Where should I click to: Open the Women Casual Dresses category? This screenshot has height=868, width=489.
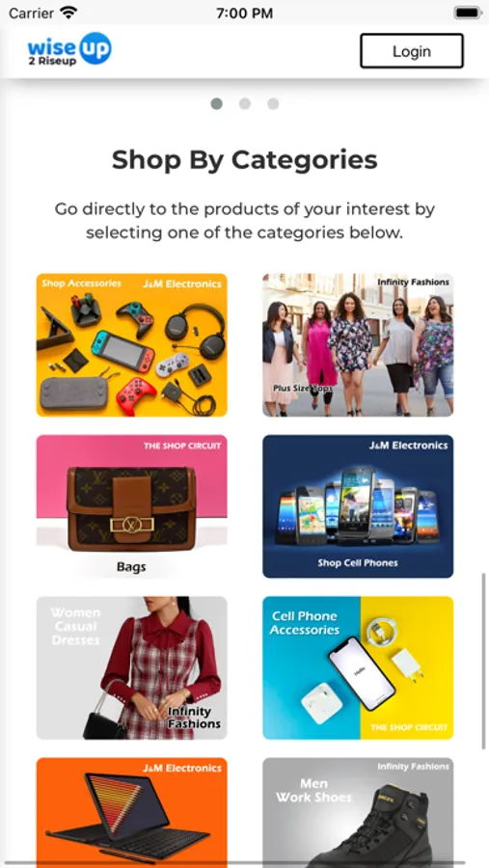click(132, 667)
